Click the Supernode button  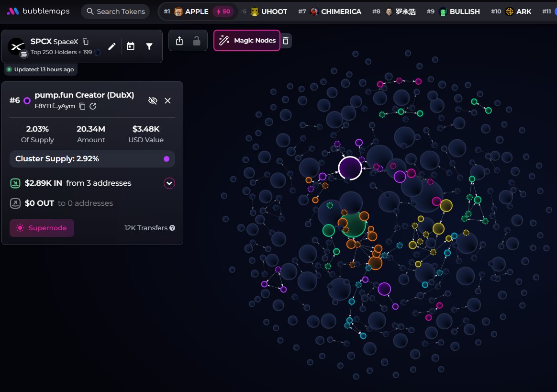(x=42, y=228)
